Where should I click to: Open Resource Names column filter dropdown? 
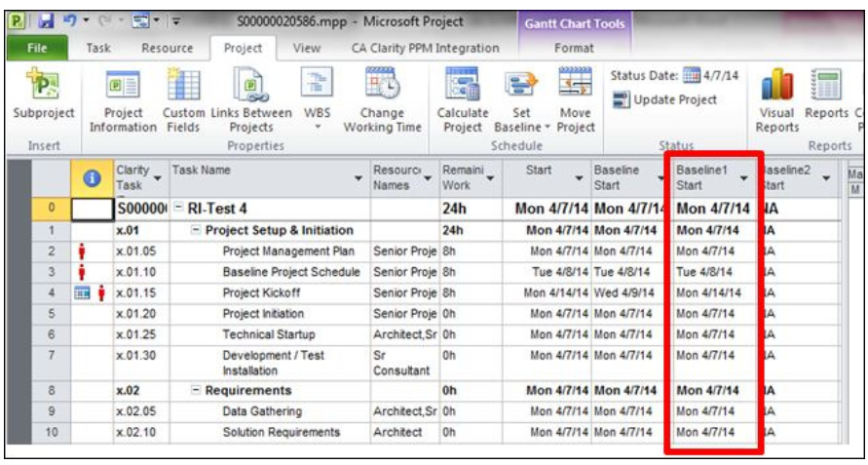(428, 178)
